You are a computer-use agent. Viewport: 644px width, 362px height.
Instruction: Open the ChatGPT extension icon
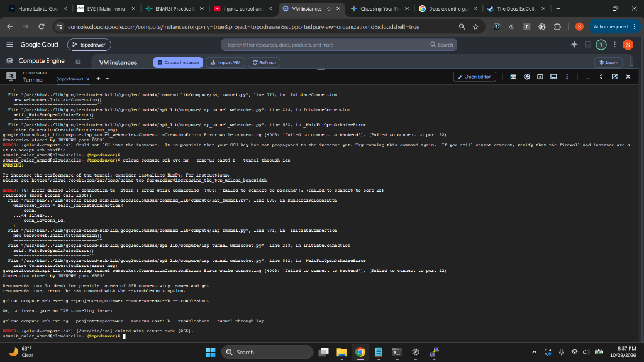click(x=541, y=26)
